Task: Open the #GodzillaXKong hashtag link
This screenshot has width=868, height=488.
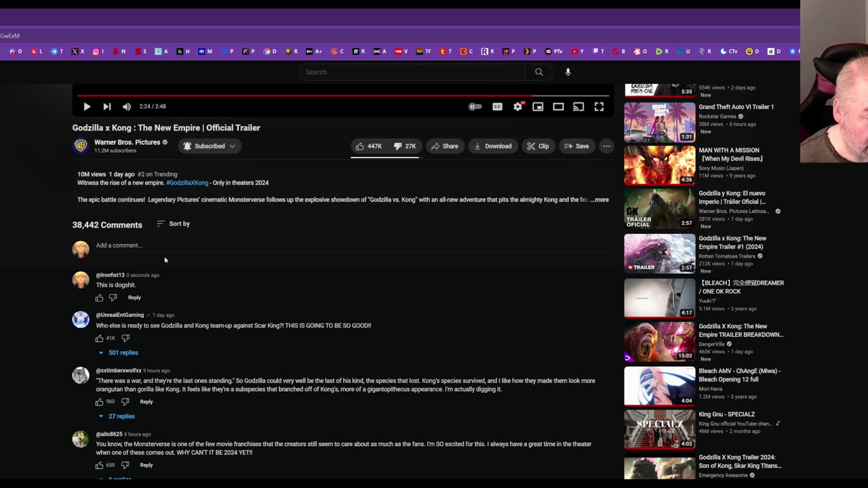Action: (x=187, y=183)
